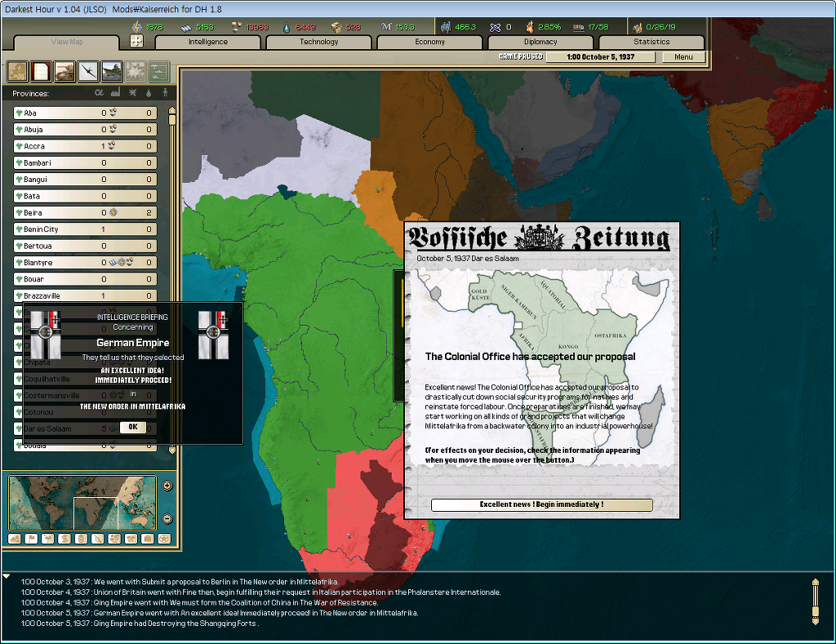Open the Economy tab
836x644 pixels.
click(x=429, y=42)
